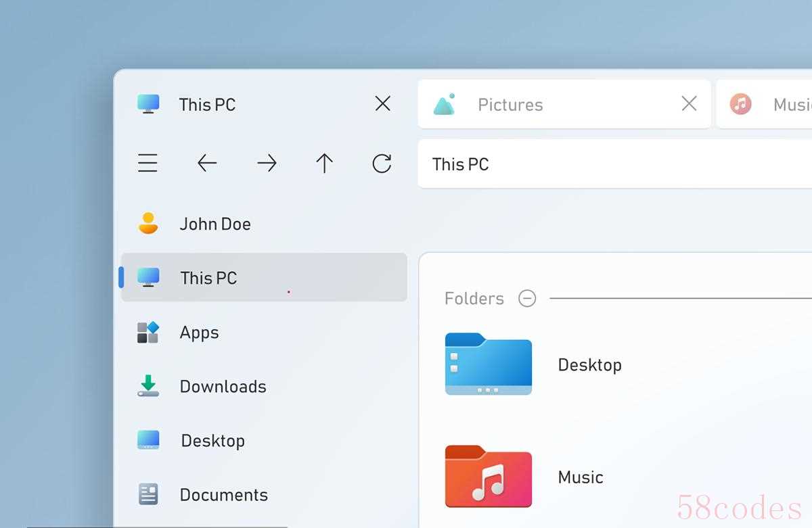Open Apps from the sidebar
Viewport: 812px width, 528px height.
click(199, 333)
